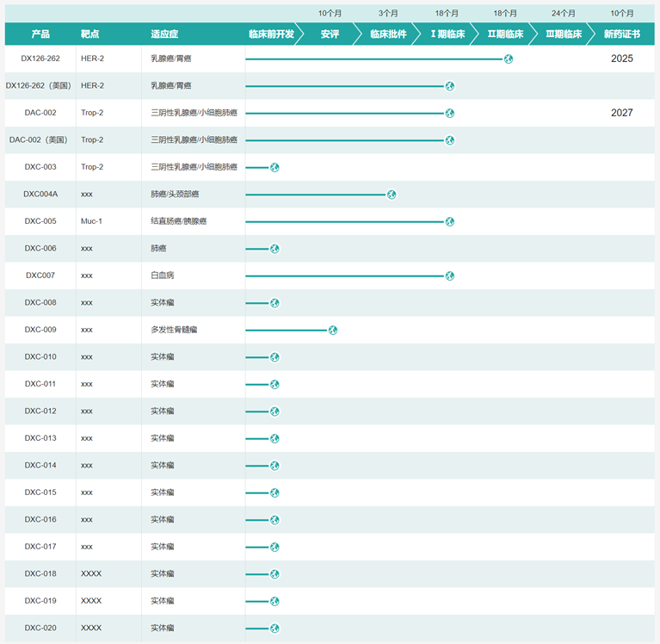Click the 新药证书 column header
Image resolution: width=660 pixels, height=644 pixels.
pyautogui.click(x=622, y=34)
